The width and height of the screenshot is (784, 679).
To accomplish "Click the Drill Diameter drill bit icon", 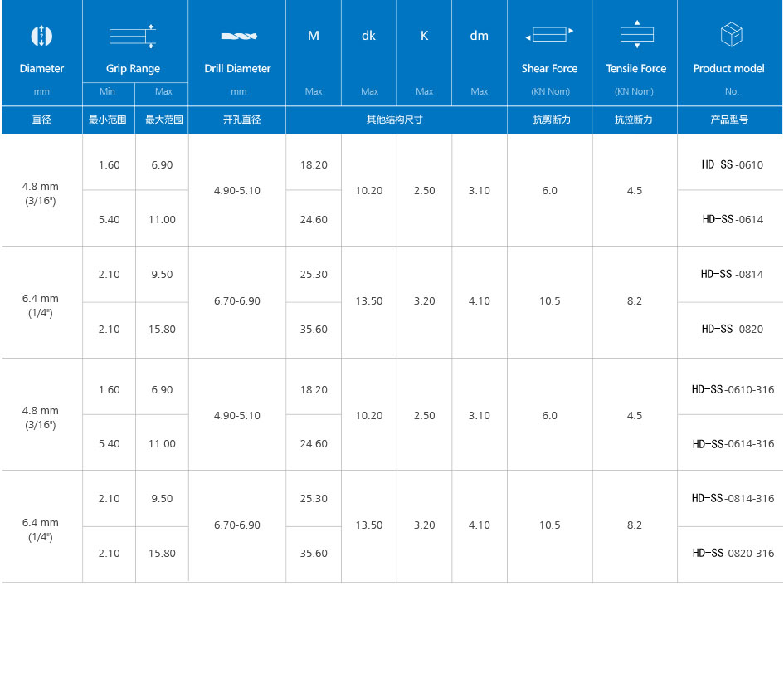I will coord(238,36).
